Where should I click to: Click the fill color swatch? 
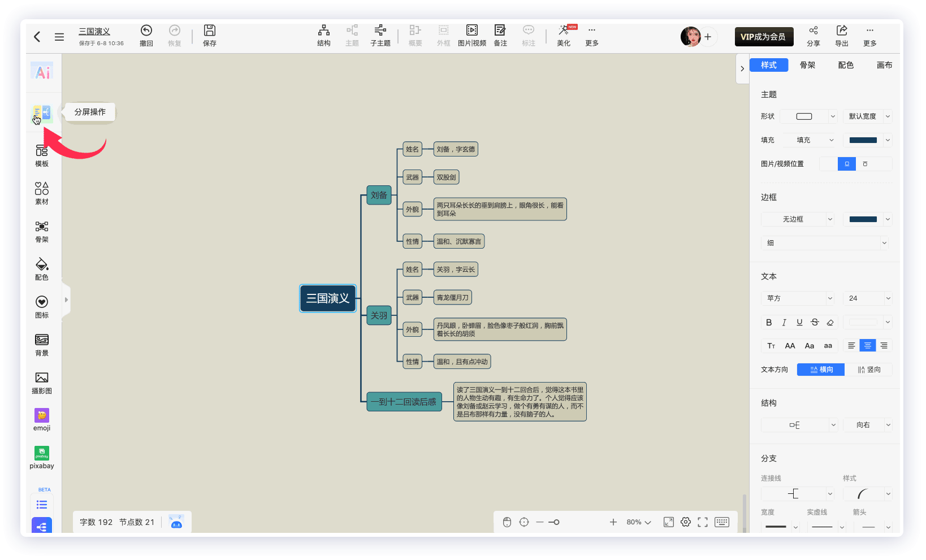(x=863, y=140)
